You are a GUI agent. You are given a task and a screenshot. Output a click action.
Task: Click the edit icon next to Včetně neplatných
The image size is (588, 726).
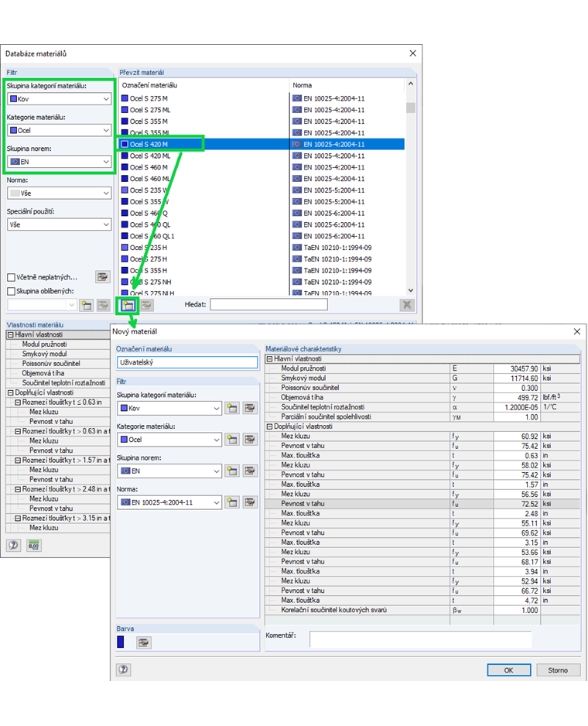pos(102,277)
